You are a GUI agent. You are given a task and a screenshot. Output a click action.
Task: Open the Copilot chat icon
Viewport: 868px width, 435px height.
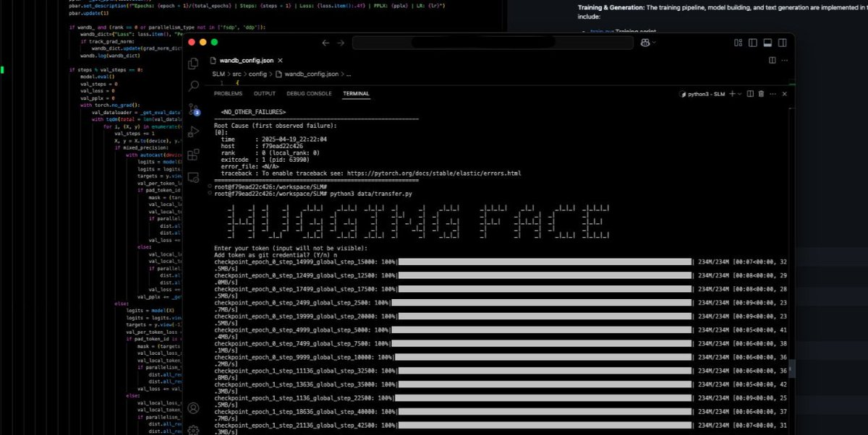[644, 43]
